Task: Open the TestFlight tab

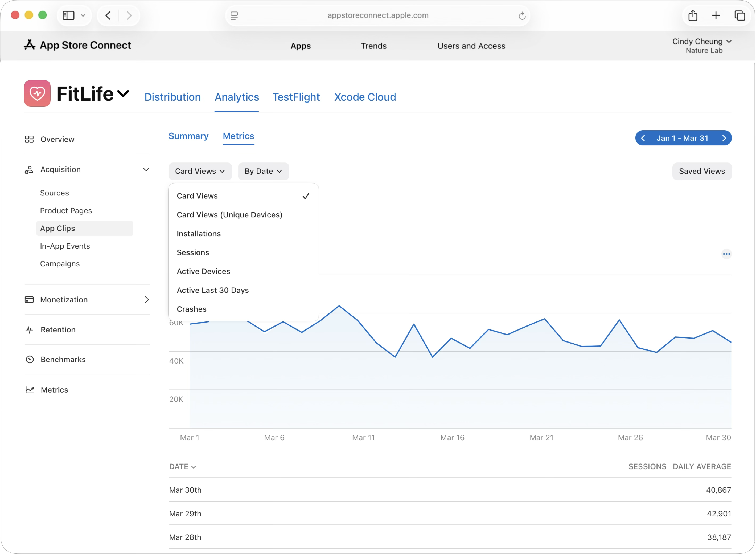Action: point(296,97)
